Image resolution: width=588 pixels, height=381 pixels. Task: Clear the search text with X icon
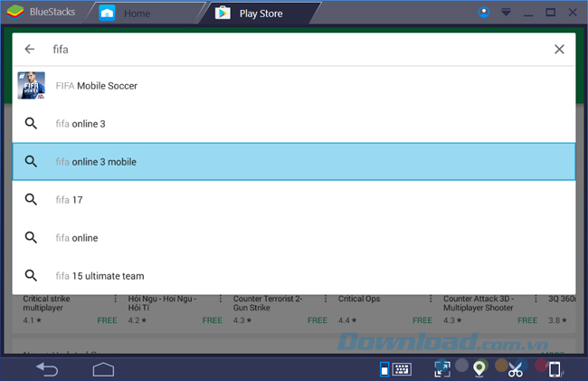(x=559, y=49)
